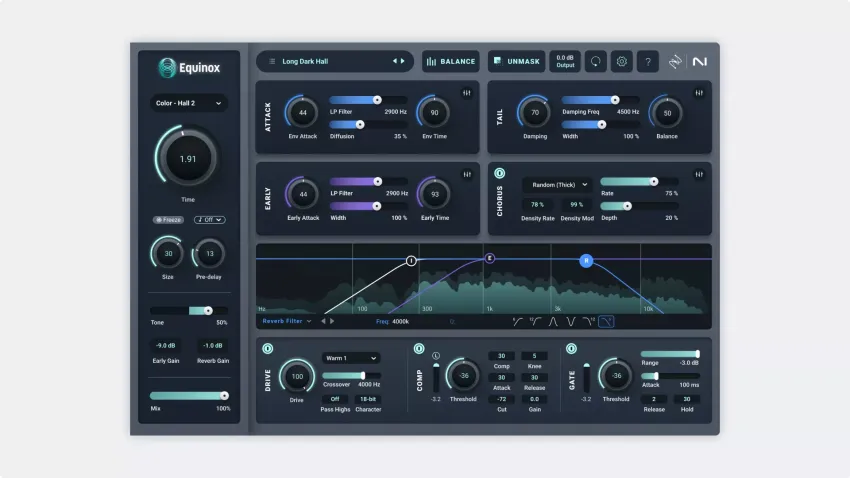850x478 pixels.
Task: Open the Color - Hall 2 dropdown
Action: click(x=189, y=103)
